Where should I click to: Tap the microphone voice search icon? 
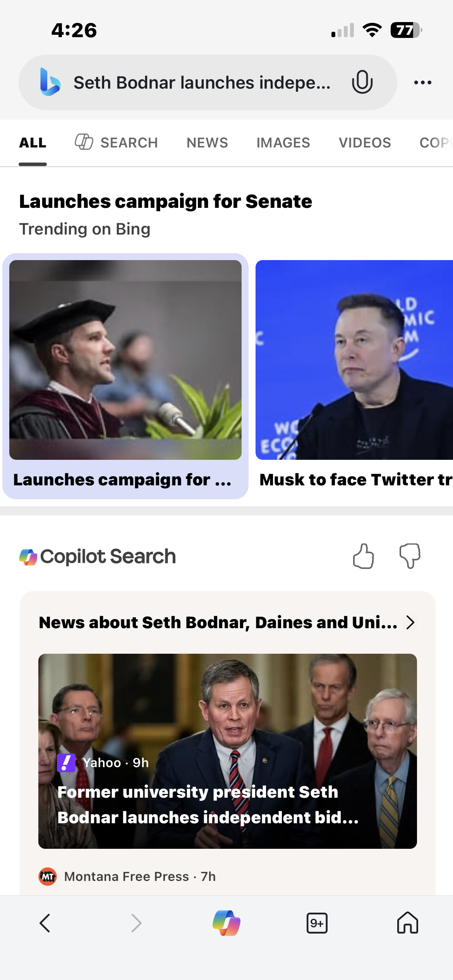[362, 82]
